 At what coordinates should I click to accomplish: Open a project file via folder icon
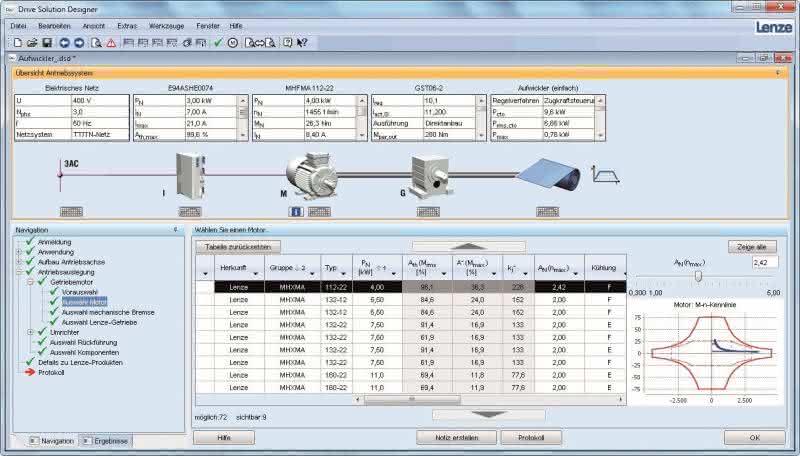pos(32,43)
